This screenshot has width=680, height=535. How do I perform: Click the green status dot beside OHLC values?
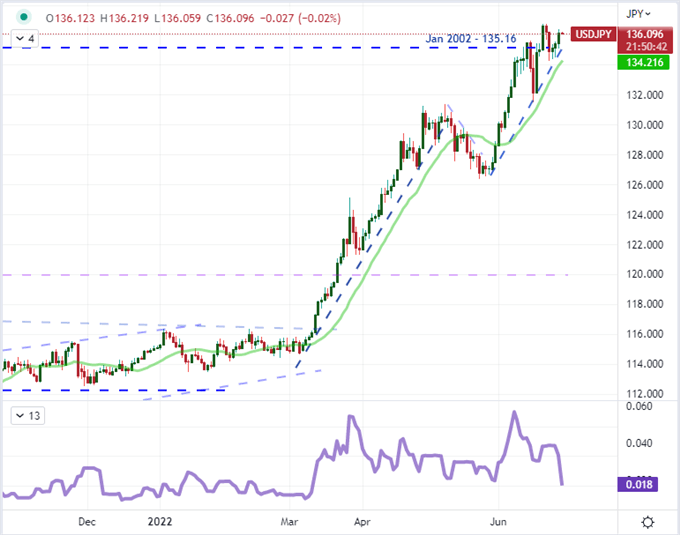click(24, 17)
